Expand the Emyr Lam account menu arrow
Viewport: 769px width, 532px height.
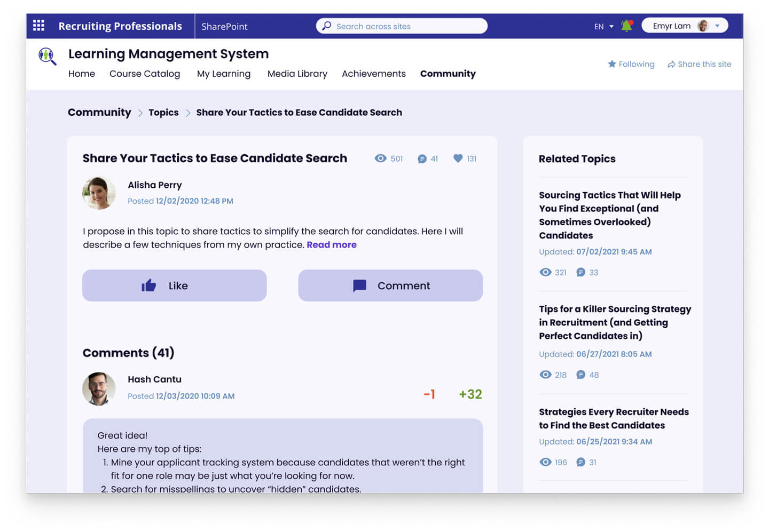(717, 26)
